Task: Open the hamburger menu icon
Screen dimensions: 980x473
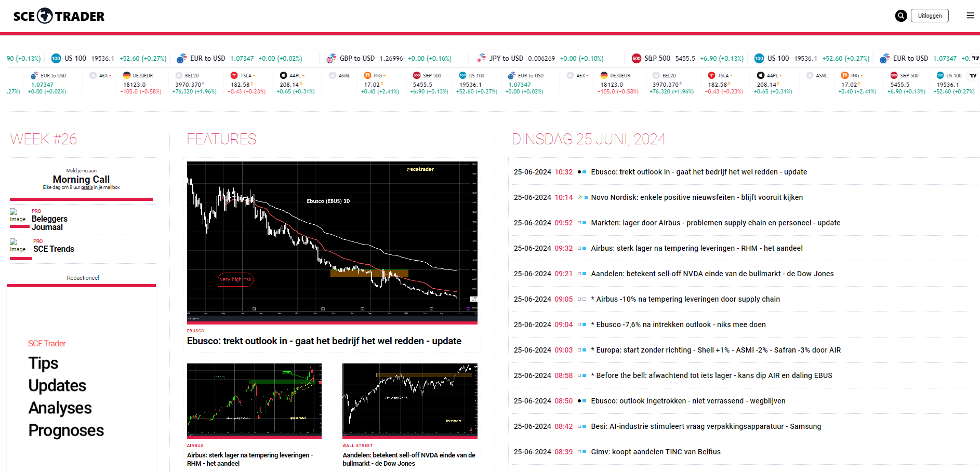Action: (970, 16)
